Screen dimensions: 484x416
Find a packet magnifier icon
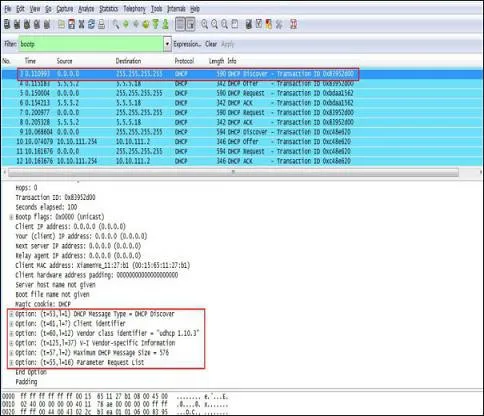tap(116, 24)
